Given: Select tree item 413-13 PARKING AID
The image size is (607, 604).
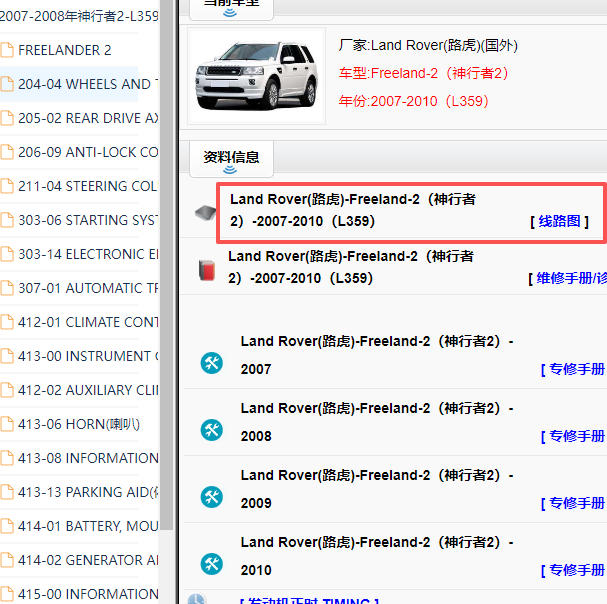Looking at the screenshot, I should point(88,492).
